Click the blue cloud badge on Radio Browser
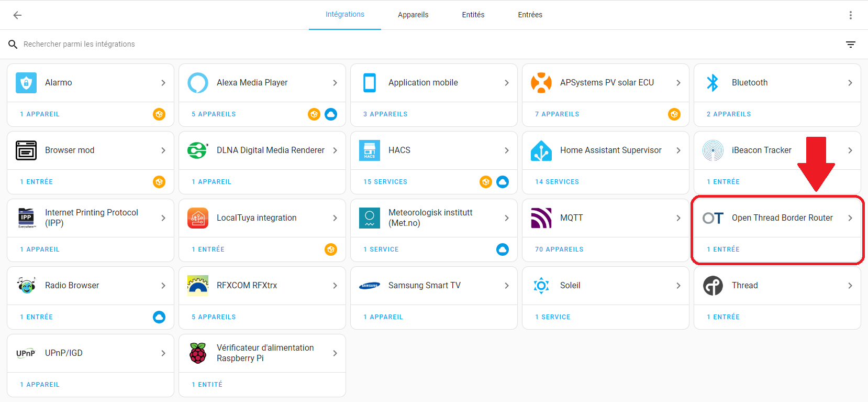This screenshot has width=868, height=402. 159,317
